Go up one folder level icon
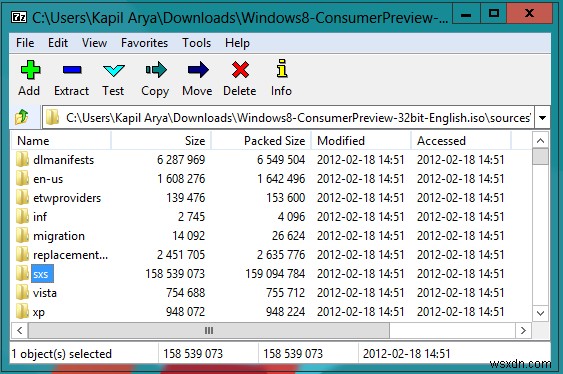This screenshot has width=563, height=374. pos(22,117)
